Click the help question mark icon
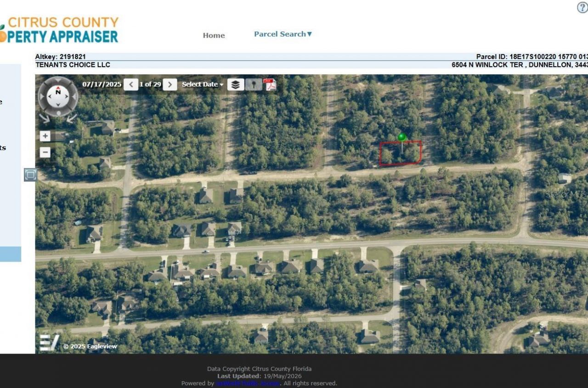Screen dimensions: 588x388 pos(582,7)
